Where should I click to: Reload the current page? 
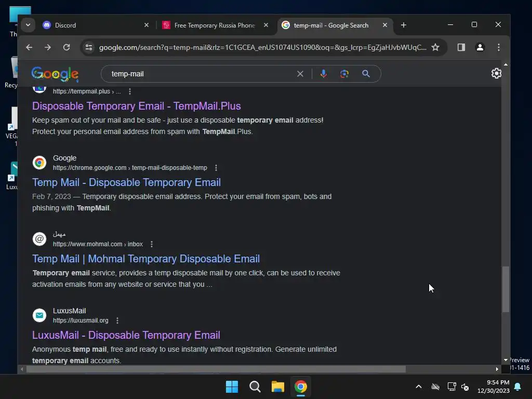pos(66,47)
